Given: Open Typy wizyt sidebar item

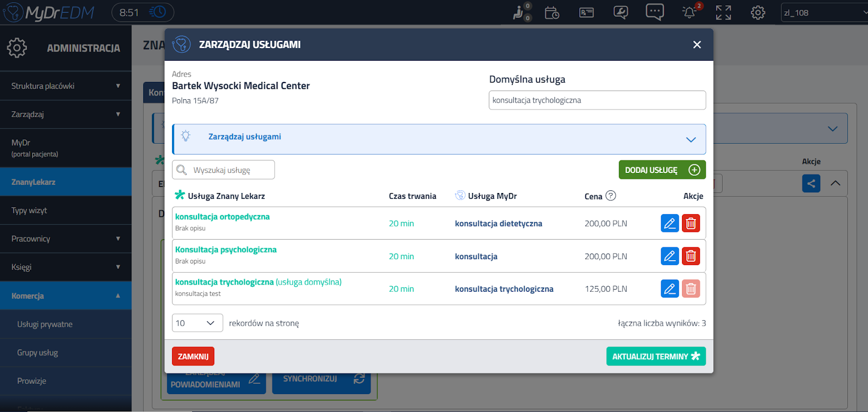Looking at the screenshot, I should pyautogui.click(x=65, y=210).
